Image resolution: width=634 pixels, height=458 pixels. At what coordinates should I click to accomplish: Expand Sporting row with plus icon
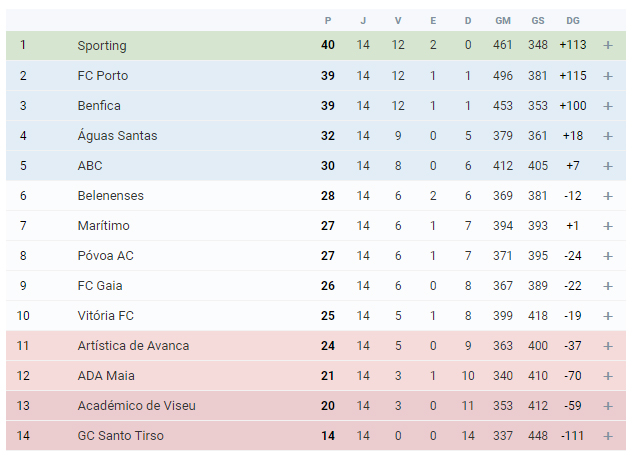click(608, 45)
